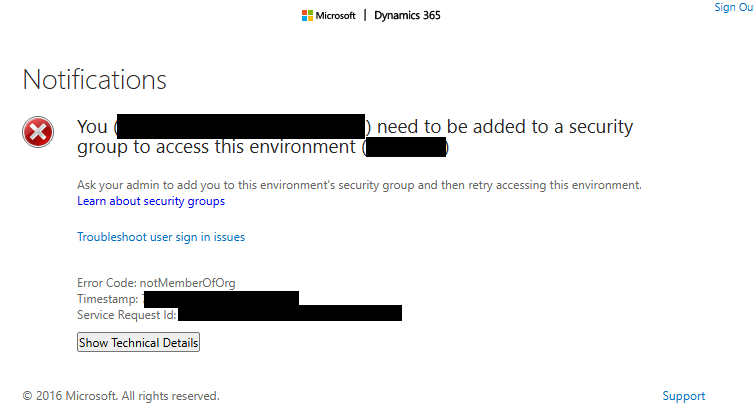
Task: Open the Sign Out link
Action: pos(734,7)
